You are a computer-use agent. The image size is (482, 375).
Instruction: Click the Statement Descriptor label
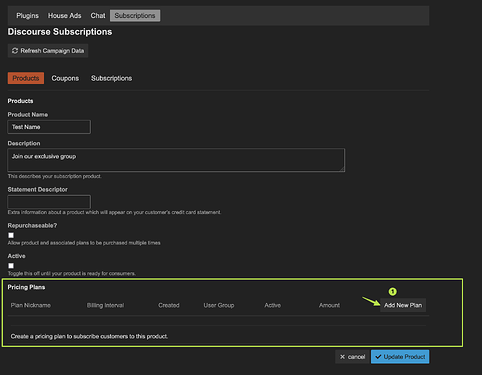(x=38, y=189)
